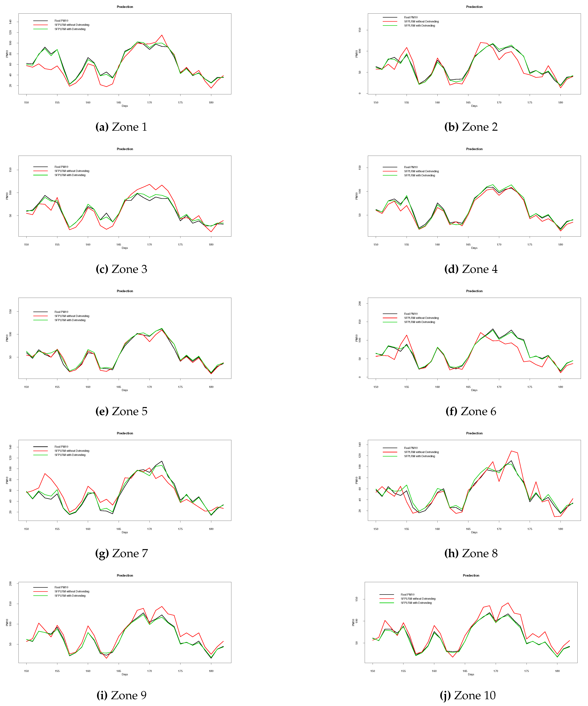Click x-axis tick 150 in Zone 3 chart
The height and width of the screenshot is (706, 588).
[x=26, y=245]
